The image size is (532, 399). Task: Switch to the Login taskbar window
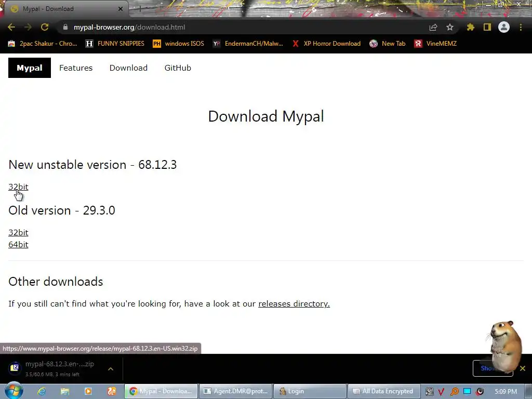[310, 392]
